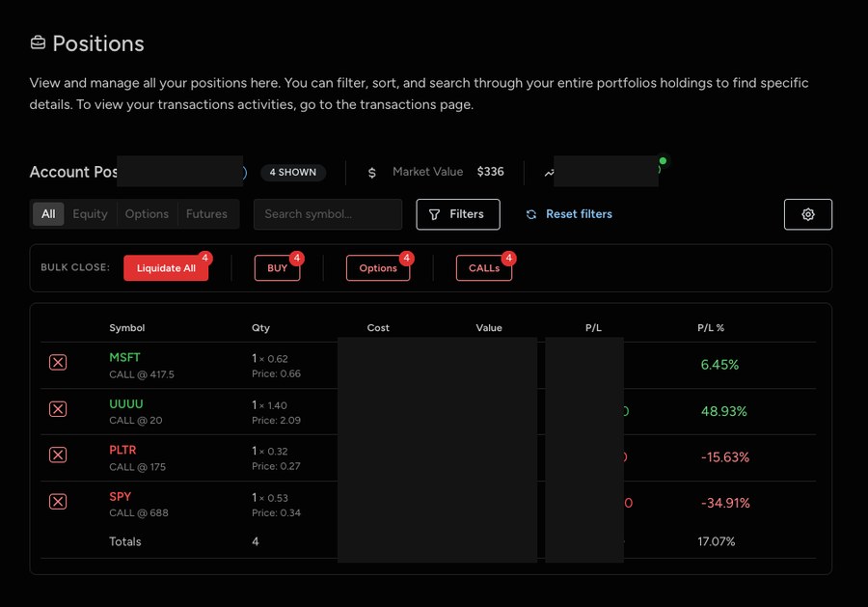Click the refresh icon beside Reset filters
This screenshot has width=868, height=607.
click(x=530, y=214)
